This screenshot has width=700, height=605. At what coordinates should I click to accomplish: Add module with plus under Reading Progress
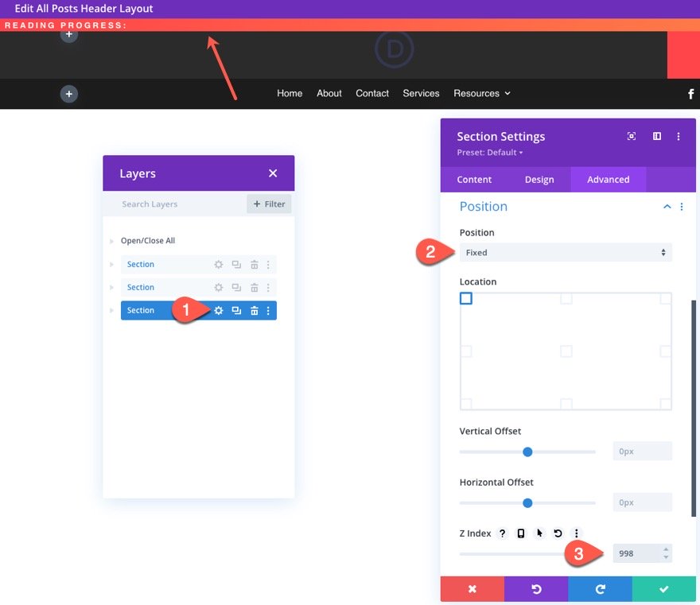click(68, 35)
